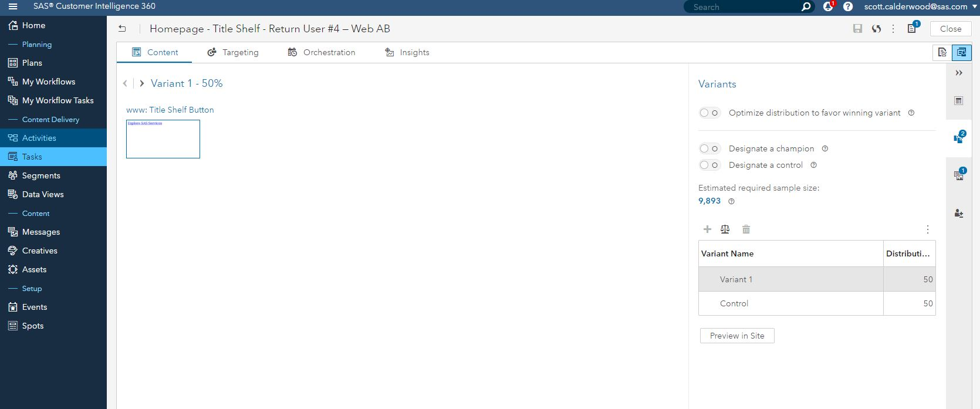Select the Control table row
The width and height of the screenshot is (980, 409).
coord(817,303)
